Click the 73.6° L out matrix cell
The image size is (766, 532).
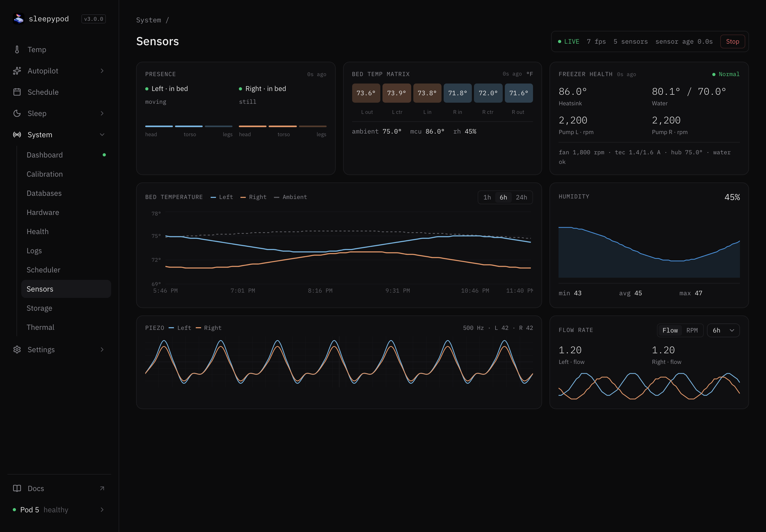(x=366, y=93)
